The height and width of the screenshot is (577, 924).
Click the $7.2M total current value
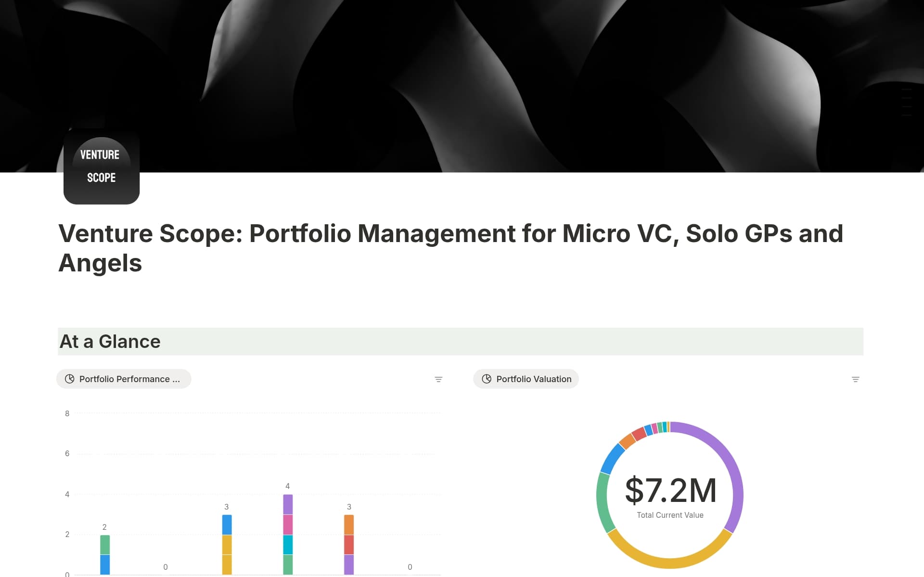tap(670, 491)
